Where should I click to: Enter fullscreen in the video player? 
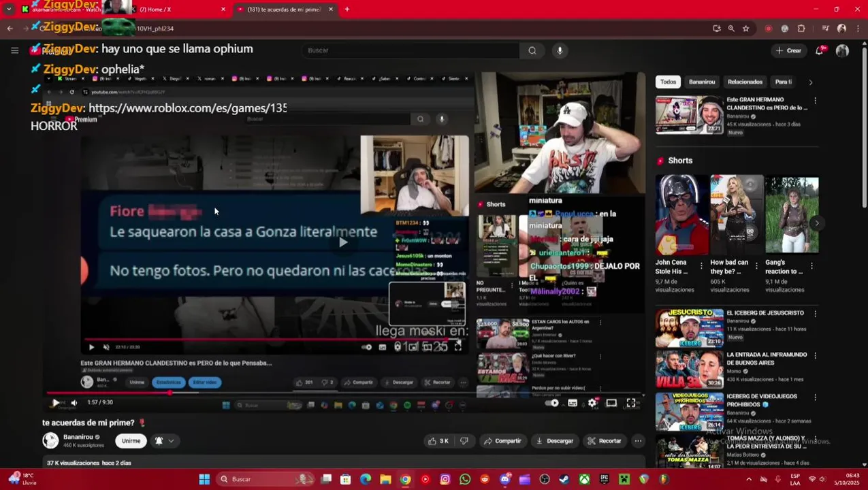coord(631,403)
